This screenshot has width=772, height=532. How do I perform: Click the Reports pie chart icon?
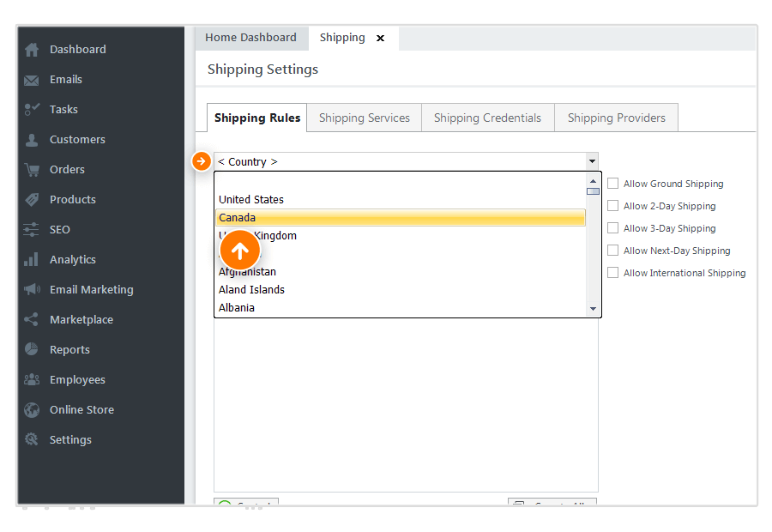(x=31, y=349)
